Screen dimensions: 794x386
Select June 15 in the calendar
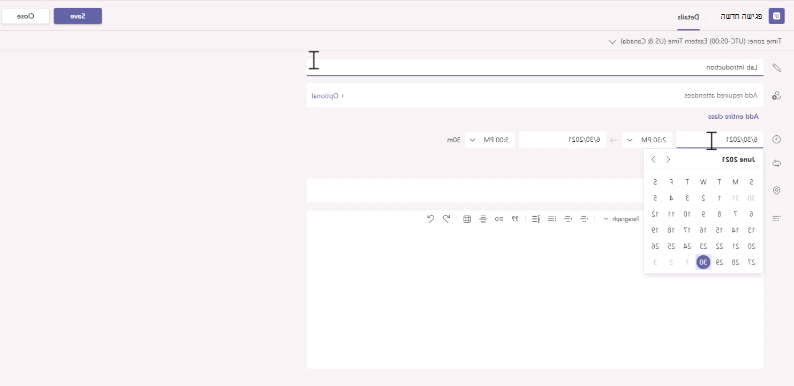click(719, 230)
